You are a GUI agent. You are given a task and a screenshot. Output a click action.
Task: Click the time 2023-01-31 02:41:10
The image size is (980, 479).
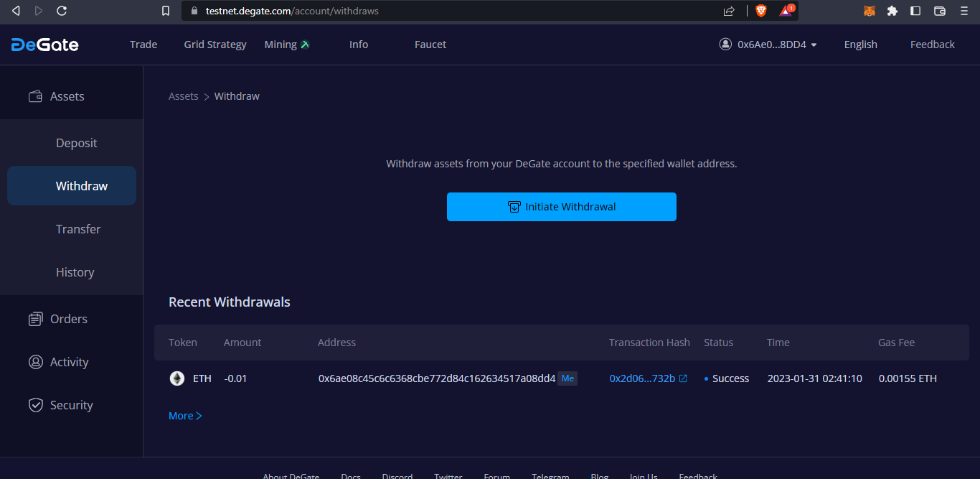pyautogui.click(x=815, y=378)
